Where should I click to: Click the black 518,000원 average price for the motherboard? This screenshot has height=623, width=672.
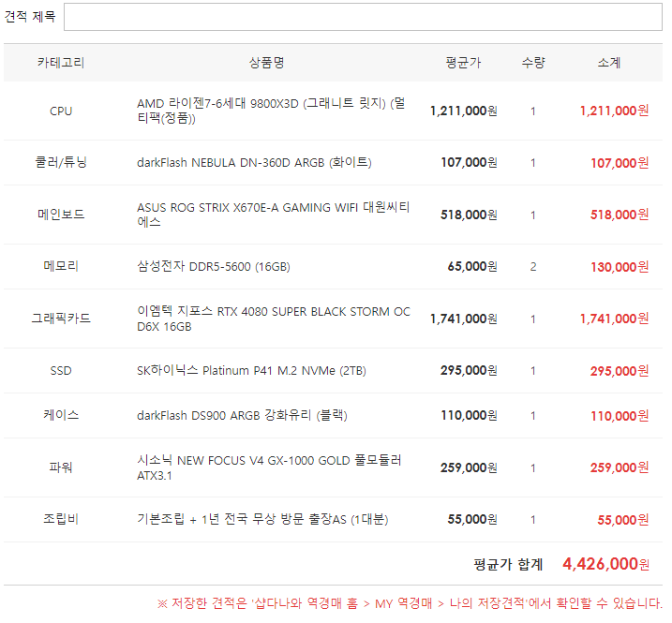[469, 215]
